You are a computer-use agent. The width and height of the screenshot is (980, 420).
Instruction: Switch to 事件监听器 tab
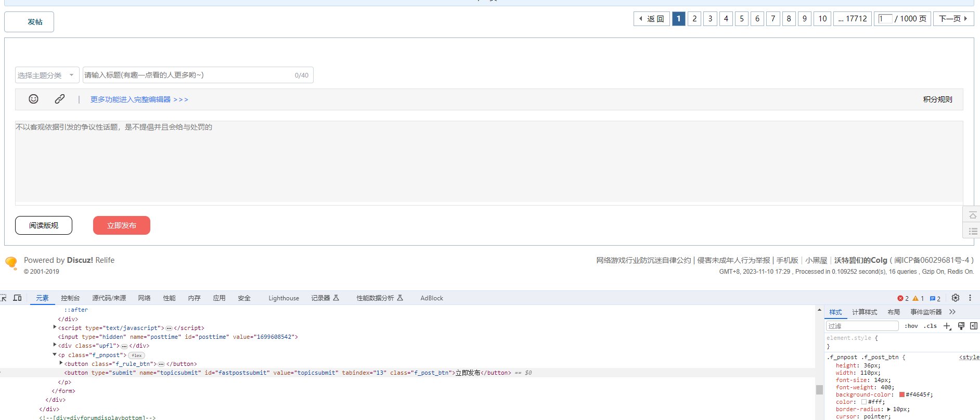pyautogui.click(x=926, y=312)
